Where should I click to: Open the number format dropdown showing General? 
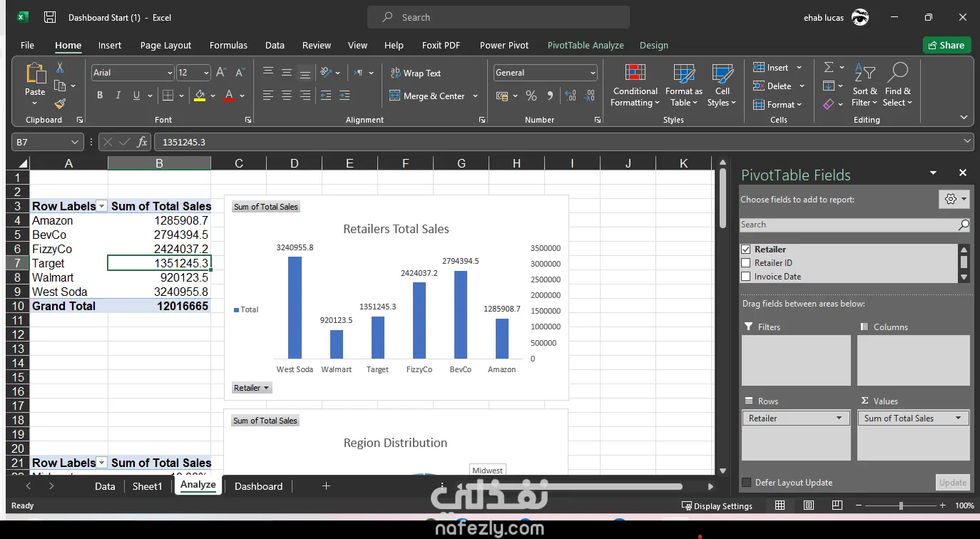(593, 73)
